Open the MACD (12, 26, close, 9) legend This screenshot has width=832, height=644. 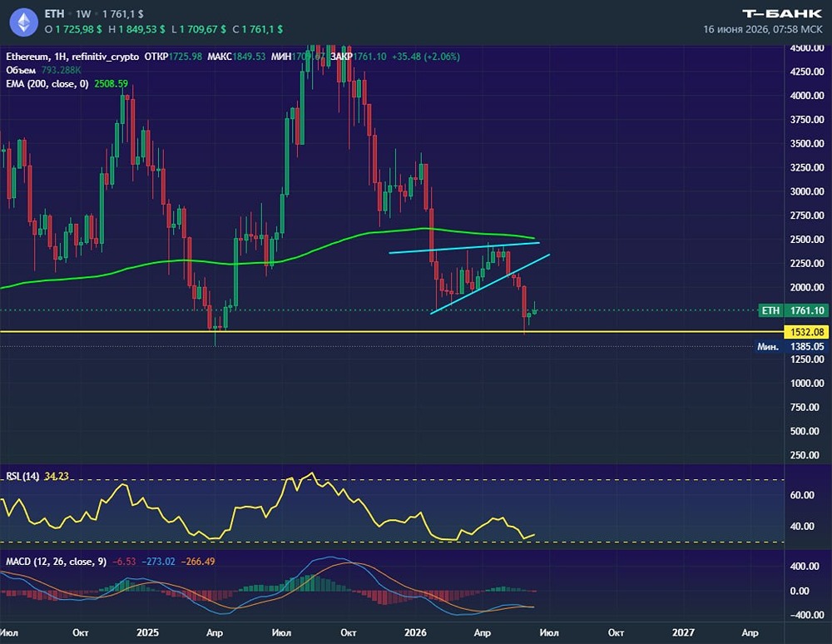[x=57, y=562]
